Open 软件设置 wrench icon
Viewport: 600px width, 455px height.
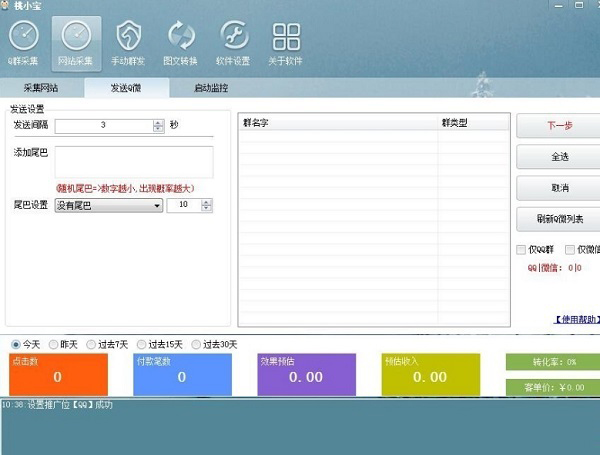[x=233, y=43]
